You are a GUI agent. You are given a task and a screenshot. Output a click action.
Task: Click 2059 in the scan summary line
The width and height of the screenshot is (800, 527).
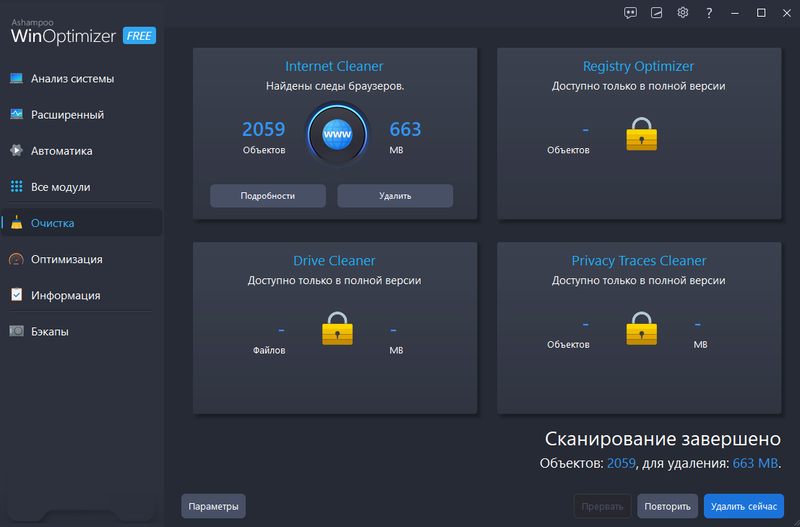point(621,463)
